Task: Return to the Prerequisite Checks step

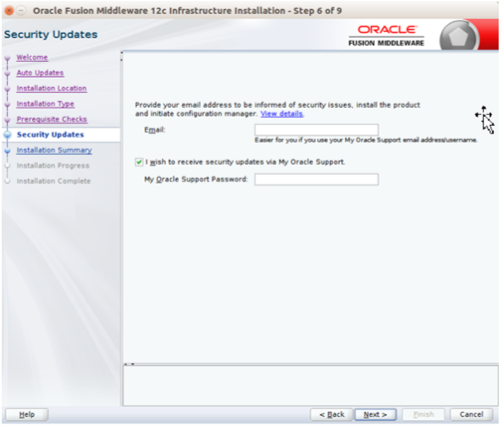Action: pyautogui.click(x=51, y=119)
